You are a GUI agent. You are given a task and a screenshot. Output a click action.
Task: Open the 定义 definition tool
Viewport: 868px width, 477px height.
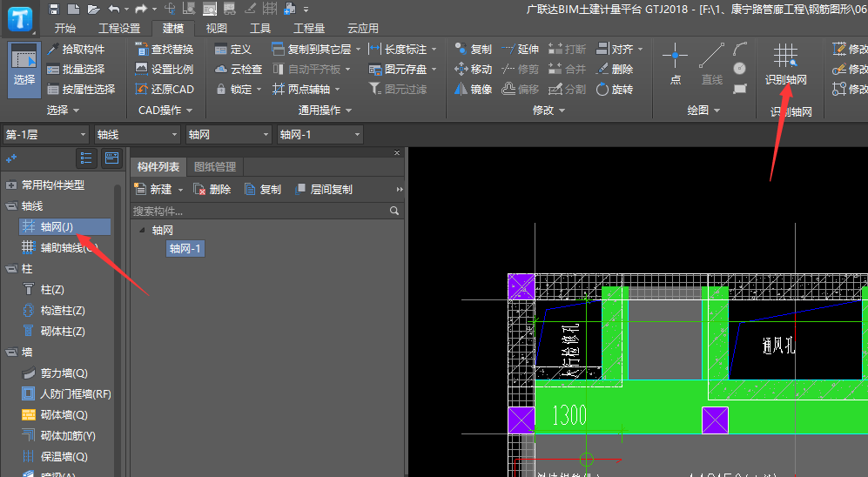(233, 50)
